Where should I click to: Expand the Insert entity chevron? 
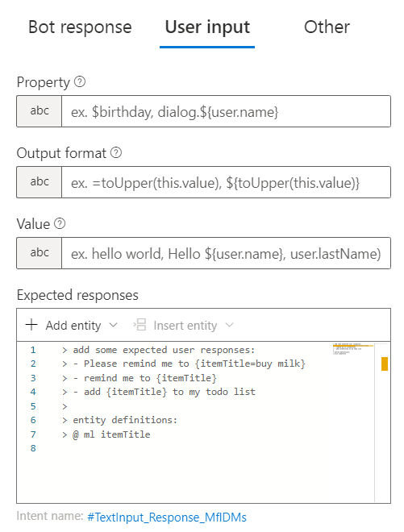[x=230, y=325]
